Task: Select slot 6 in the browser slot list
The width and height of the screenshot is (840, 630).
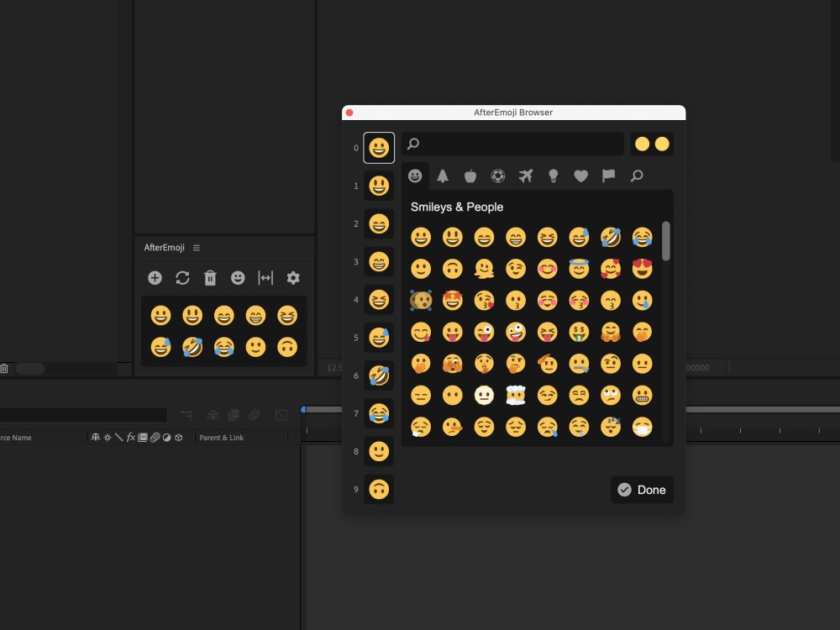Action: tap(379, 375)
